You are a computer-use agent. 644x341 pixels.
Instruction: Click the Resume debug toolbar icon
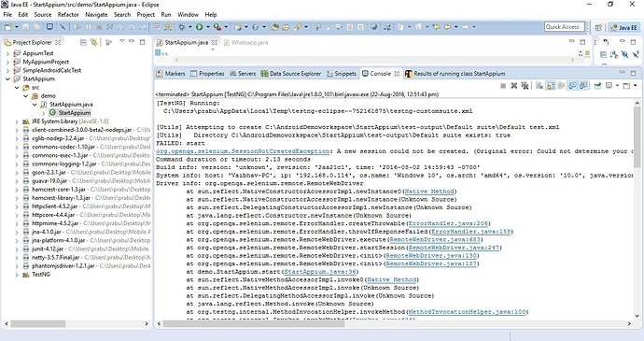click(77, 27)
